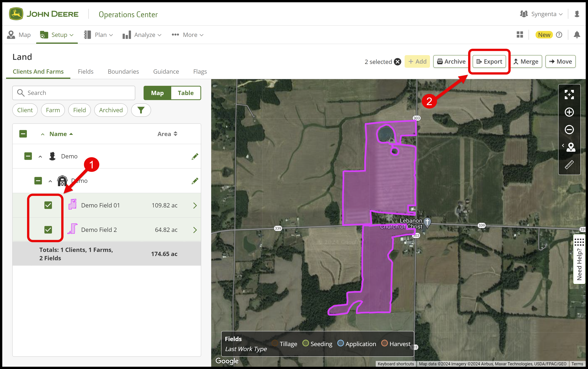Edit the Demo client with the pencil icon
Screen dimensions: 588x369
point(195,156)
